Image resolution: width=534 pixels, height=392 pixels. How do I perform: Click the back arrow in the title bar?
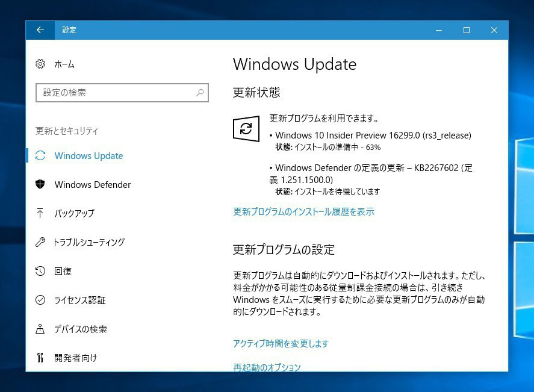tap(40, 30)
